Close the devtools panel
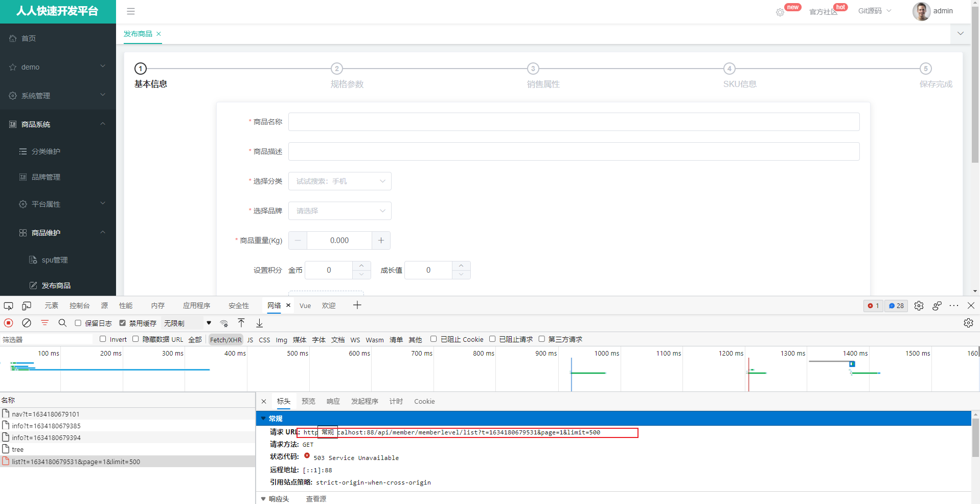The width and height of the screenshot is (980, 504). 971,305
